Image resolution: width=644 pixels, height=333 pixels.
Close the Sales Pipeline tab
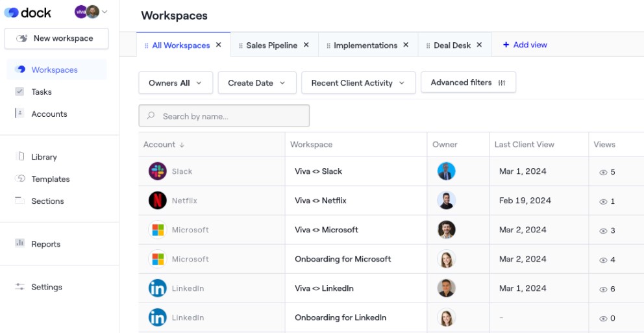pos(306,45)
